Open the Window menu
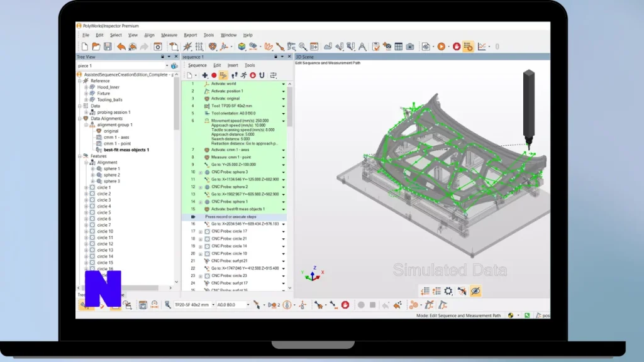 click(228, 35)
